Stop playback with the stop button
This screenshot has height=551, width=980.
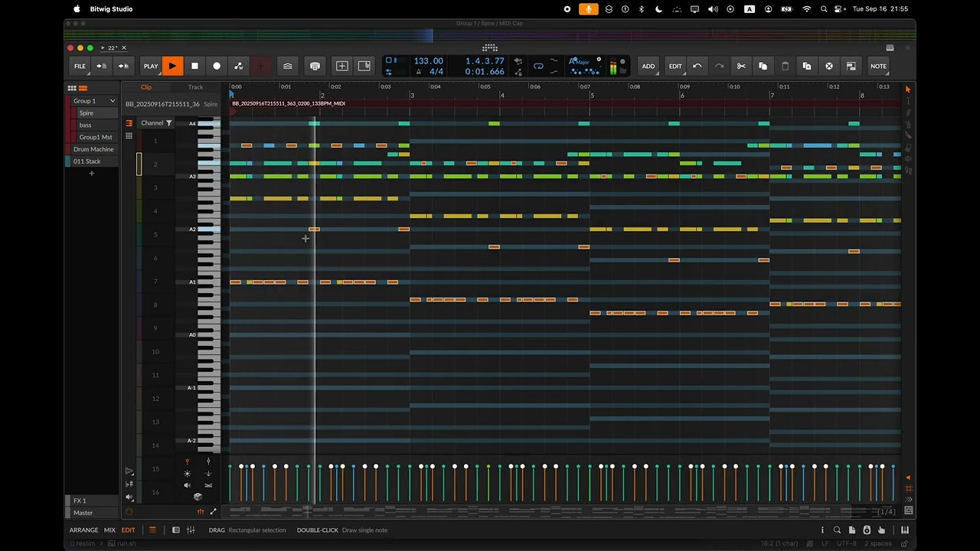point(194,66)
